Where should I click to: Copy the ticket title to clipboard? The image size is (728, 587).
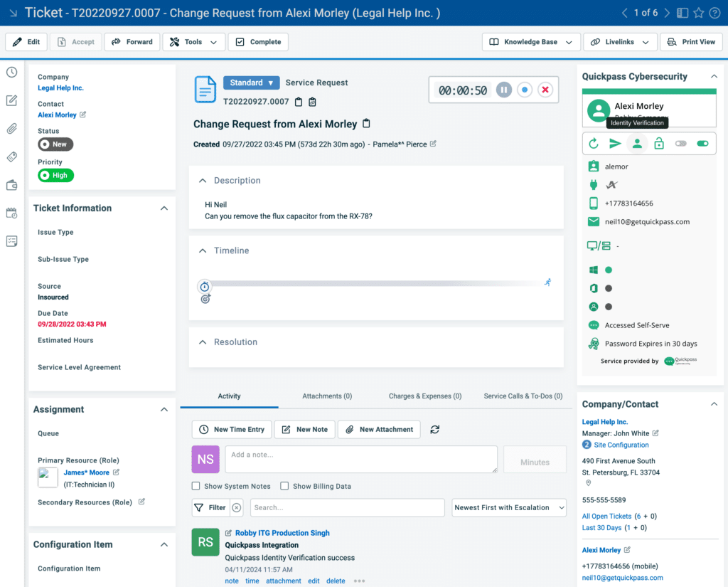(x=366, y=124)
